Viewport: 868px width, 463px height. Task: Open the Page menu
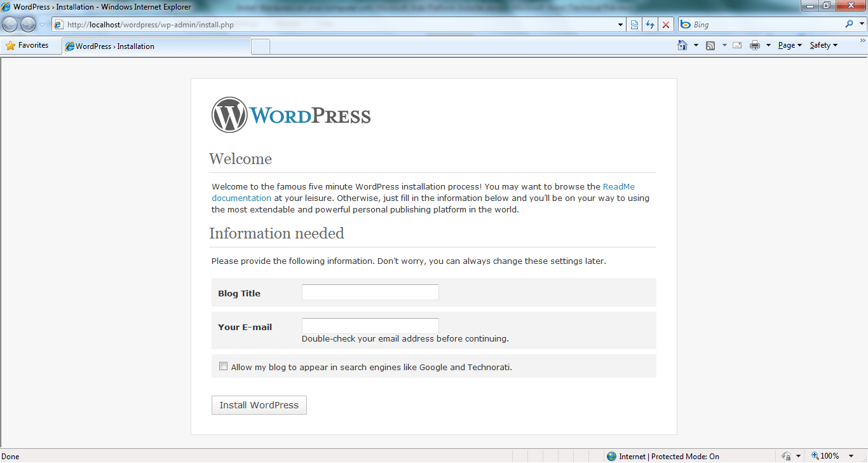coord(790,45)
